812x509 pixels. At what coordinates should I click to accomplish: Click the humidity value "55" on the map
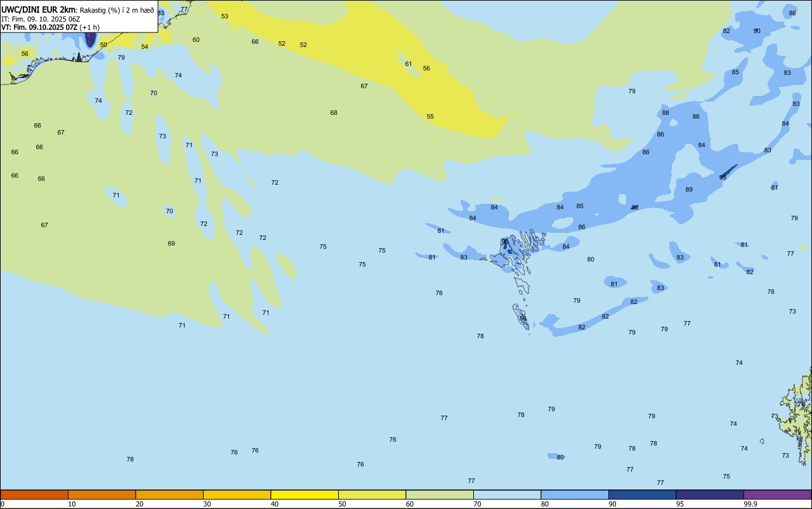[430, 117]
